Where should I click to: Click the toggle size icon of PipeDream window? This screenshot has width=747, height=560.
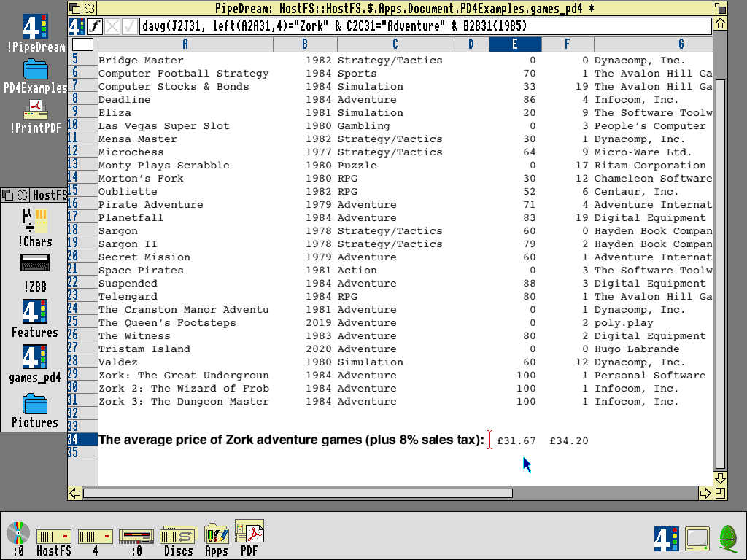point(720,8)
